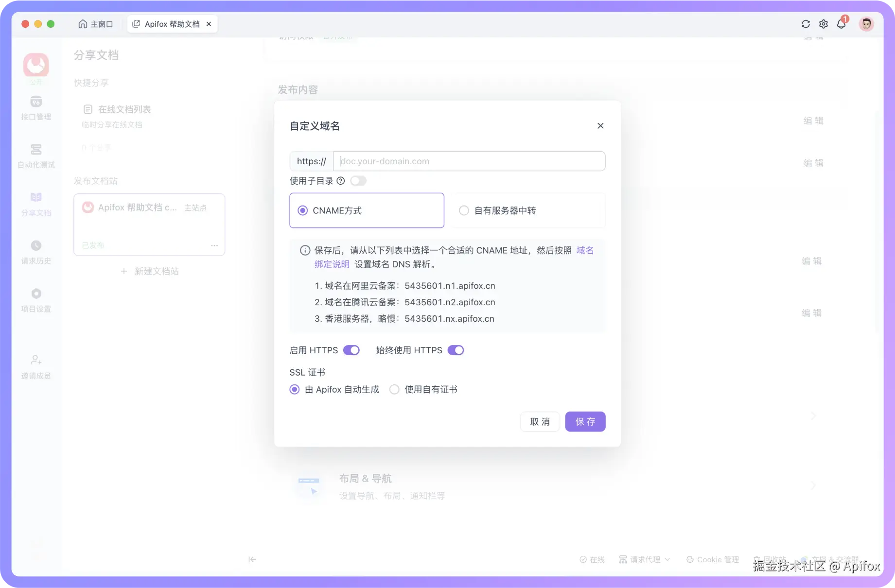
Task: Click the 邀请成员 sidebar icon
Action: (35, 366)
